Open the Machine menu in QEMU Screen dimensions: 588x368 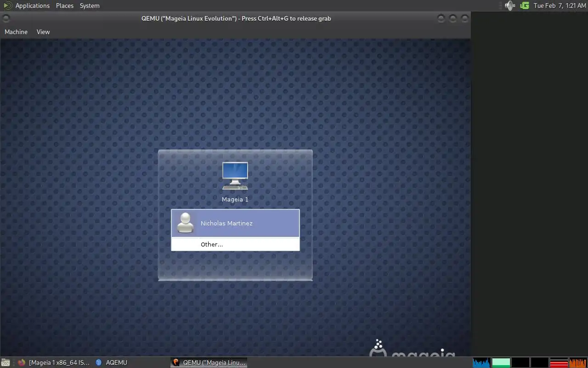[16, 32]
